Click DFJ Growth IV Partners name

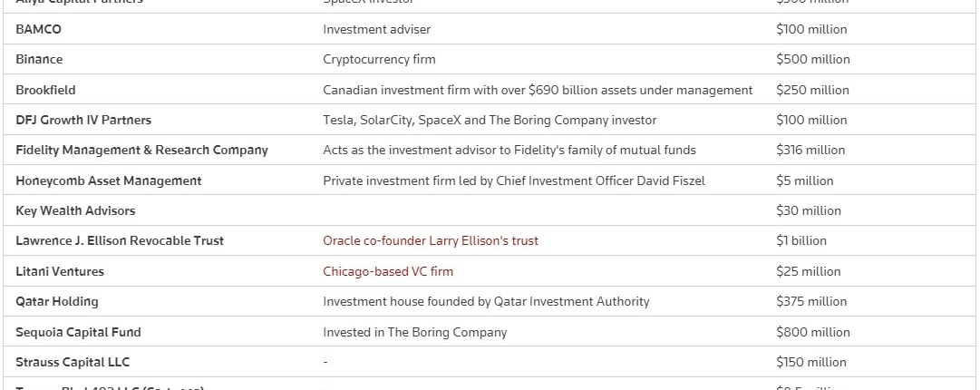[83, 120]
